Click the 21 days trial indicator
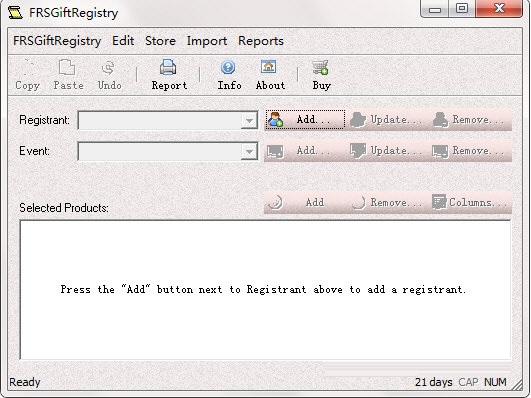Viewport: 531px width, 398px height. click(433, 382)
